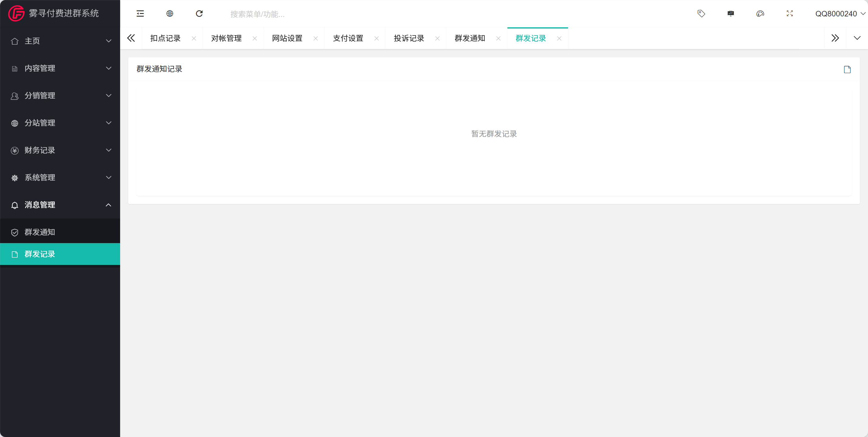Screen dimensions: 868x437
Task: Switch to the 对帐管理 tab
Action: point(227,39)
